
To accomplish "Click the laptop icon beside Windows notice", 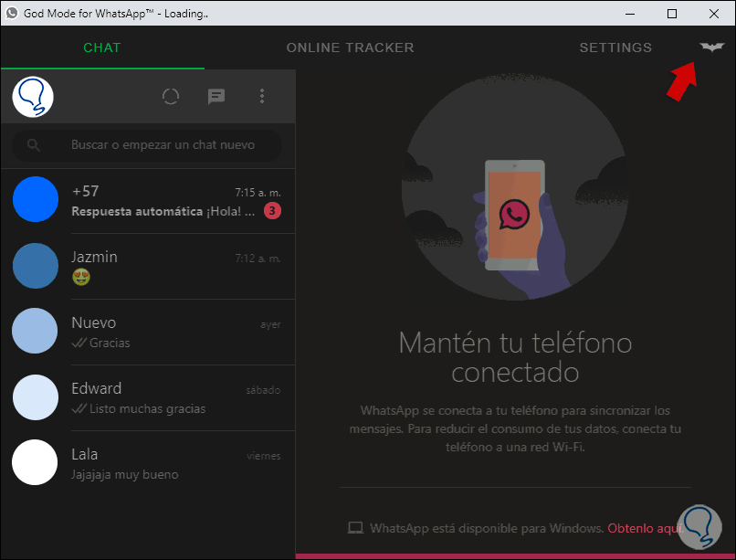I will click(x=355, y=528).
